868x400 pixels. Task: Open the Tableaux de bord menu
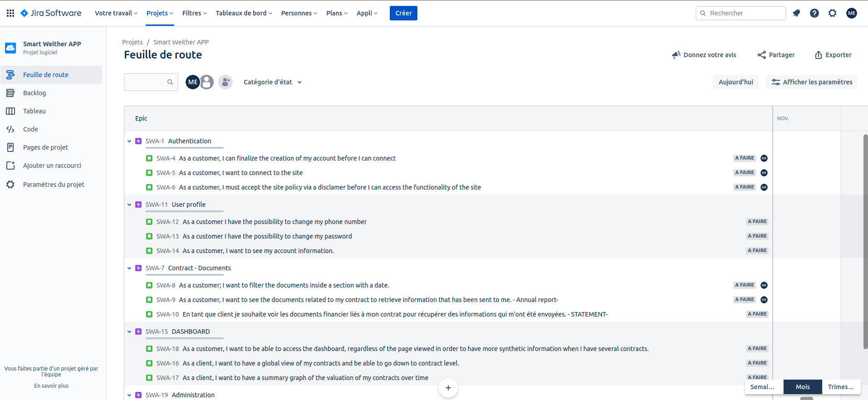pyautogui.click(x=244, y=13)
